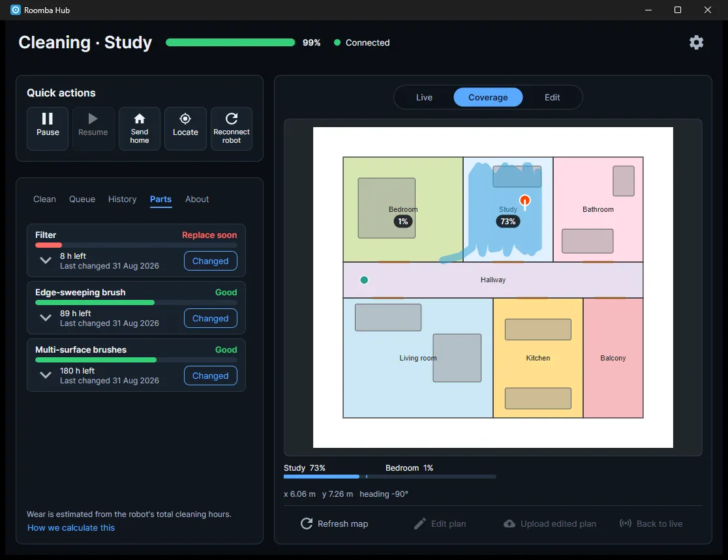Click the Study 73% badge on map
This screenshot has width=728, height=560.
[508, 221]
